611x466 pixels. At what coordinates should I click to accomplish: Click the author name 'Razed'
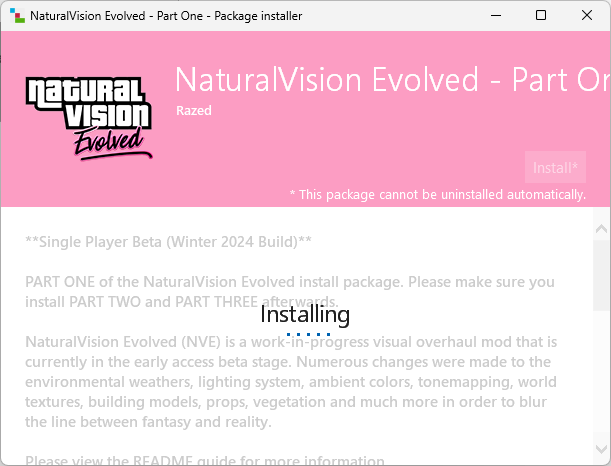(194, 111)
